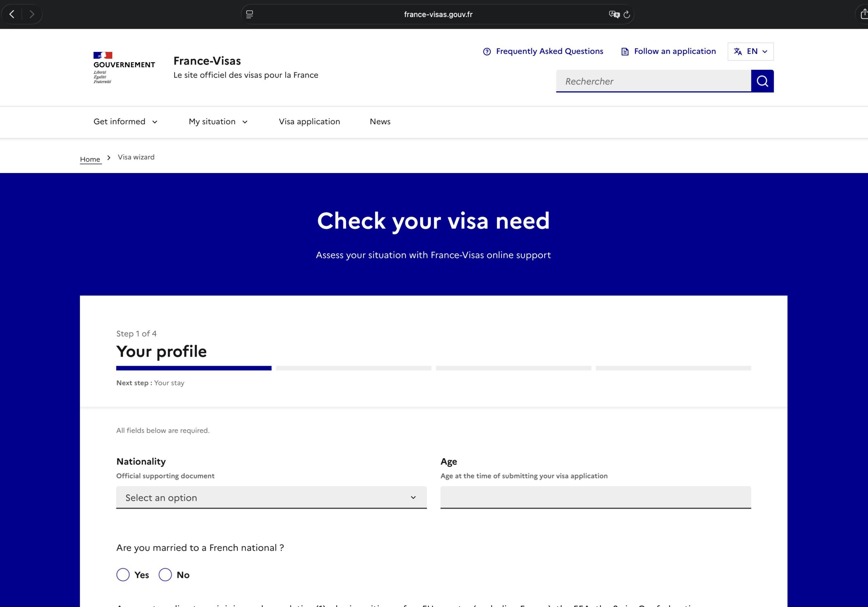The image size is (868, 607).
Task: Click the share icon at window edge
Action: pos(864,14)
